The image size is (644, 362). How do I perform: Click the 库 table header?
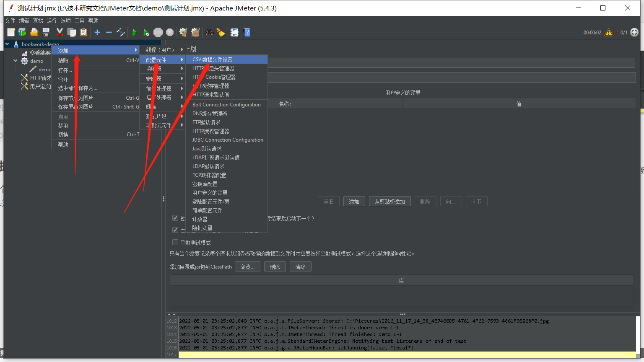402,281
